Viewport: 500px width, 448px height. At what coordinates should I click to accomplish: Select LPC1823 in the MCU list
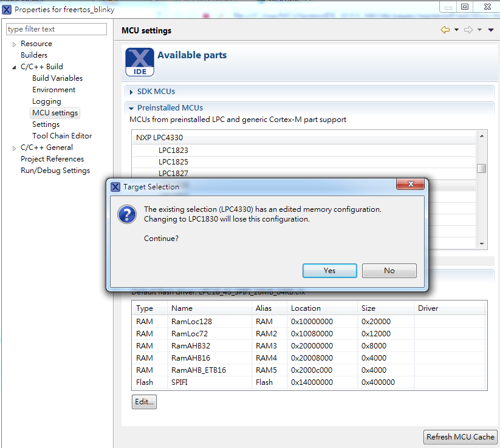[x=304, y=151]
